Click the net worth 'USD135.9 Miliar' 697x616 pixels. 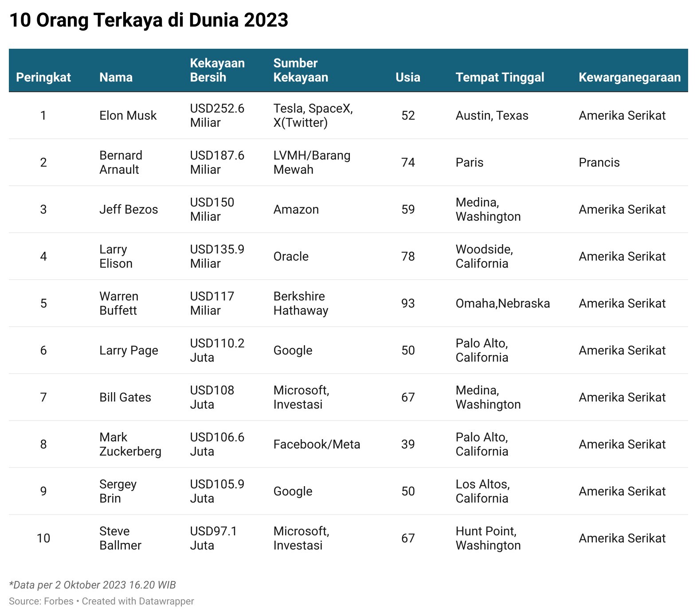(217, 257)
